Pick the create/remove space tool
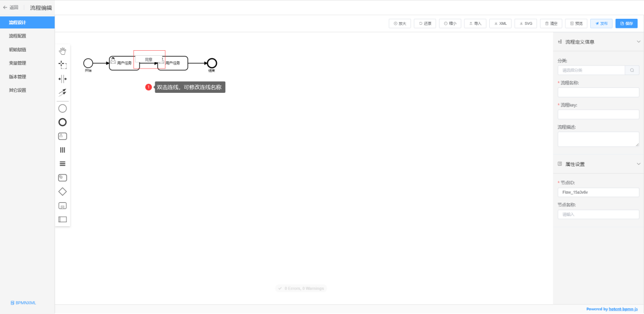Image resolution: width=644 pixels, height=314 pixels. pyautogui.click(x=62, y=79)
